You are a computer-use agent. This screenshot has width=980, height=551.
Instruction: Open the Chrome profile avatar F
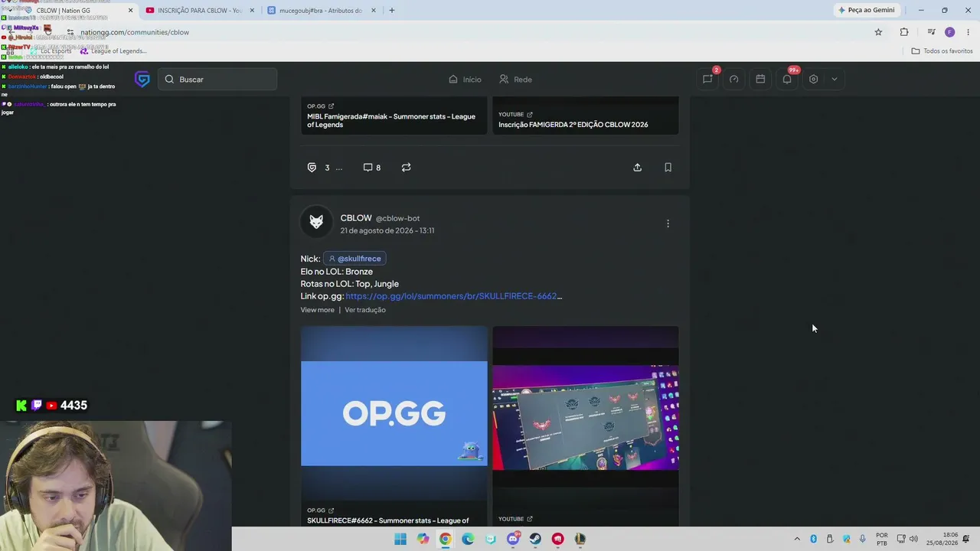(x=949, y=32)
